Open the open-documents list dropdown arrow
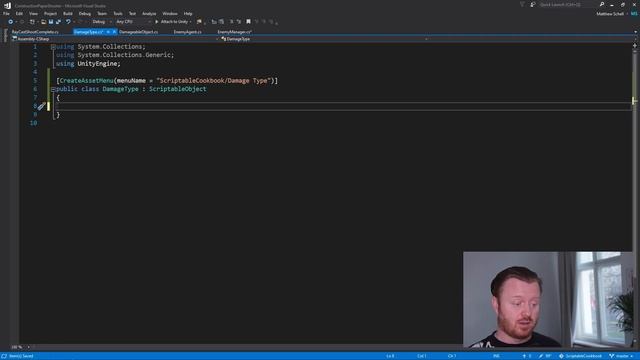Image resolution: width=640 pixels, height=360 pixels. [635, 32]
